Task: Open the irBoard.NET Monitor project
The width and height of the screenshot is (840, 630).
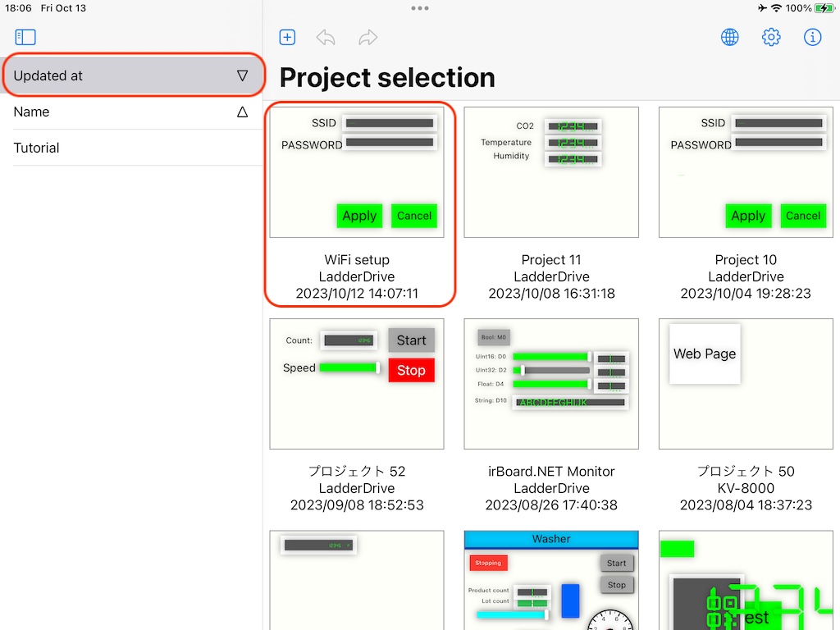Action: click(x=551, y=383)
